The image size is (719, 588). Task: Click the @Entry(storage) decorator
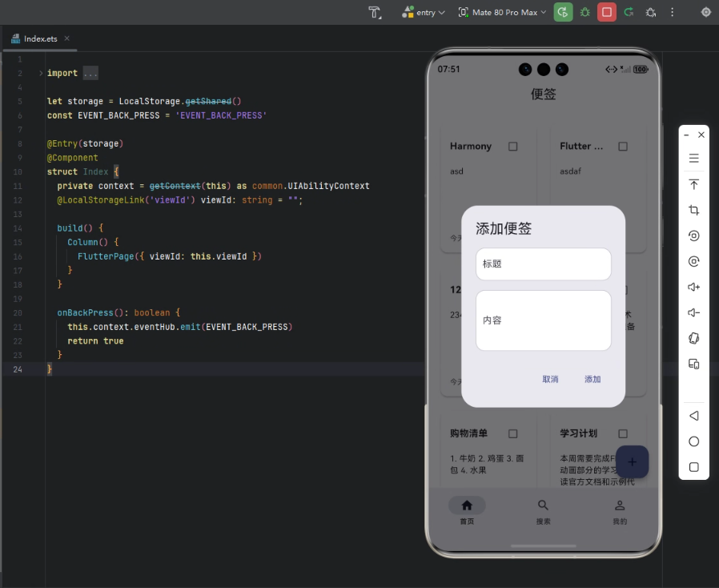(86, 143)
